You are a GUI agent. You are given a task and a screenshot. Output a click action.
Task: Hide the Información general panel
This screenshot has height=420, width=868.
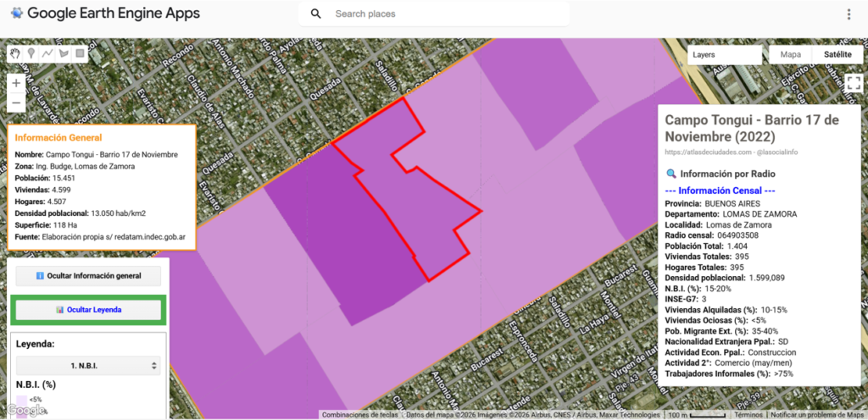(89, 276)
